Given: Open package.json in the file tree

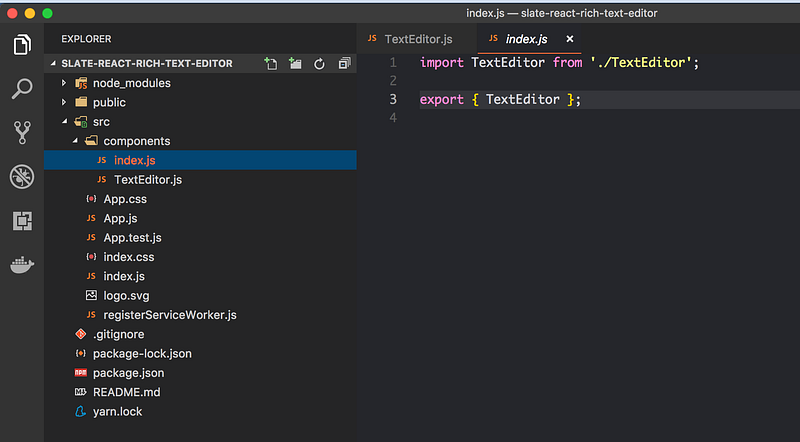Looking at the screenshot, I should (x=128, y=372).
